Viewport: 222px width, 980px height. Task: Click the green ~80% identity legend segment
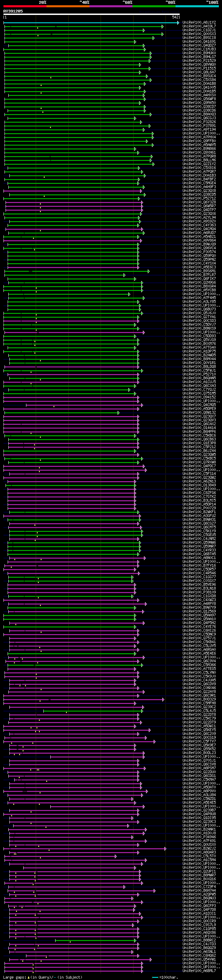[154, 6]
